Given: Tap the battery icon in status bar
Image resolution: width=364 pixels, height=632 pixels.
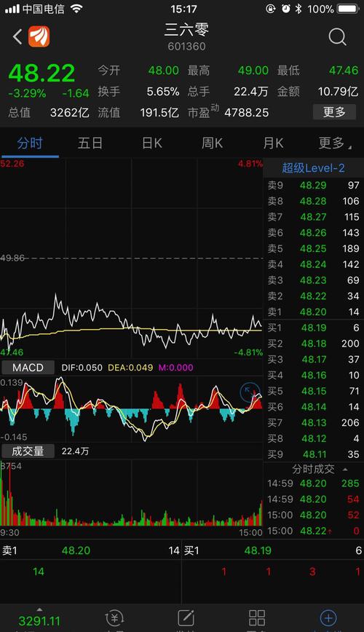Looking at the screenshot, I should point(348,9).
